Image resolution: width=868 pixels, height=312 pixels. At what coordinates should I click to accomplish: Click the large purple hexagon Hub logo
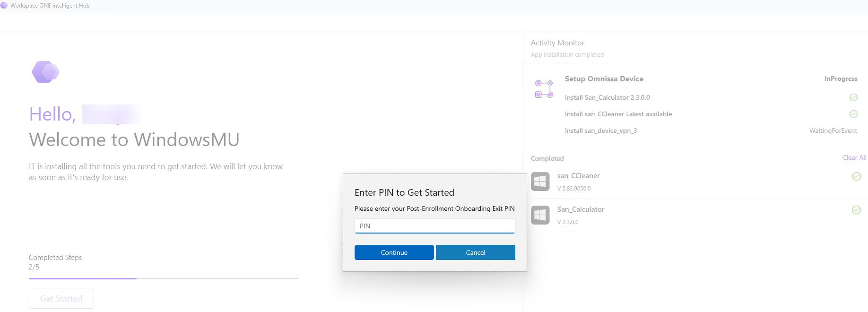[45, 72]
